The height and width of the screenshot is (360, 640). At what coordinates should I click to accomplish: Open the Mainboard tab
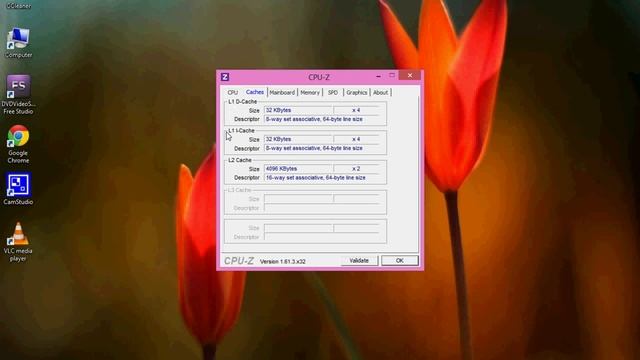point(282,93)
